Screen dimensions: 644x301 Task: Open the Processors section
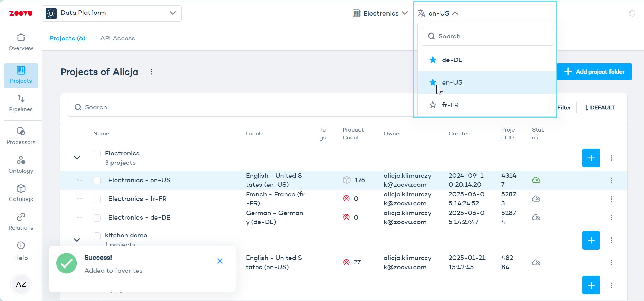(x=21, y=136)
